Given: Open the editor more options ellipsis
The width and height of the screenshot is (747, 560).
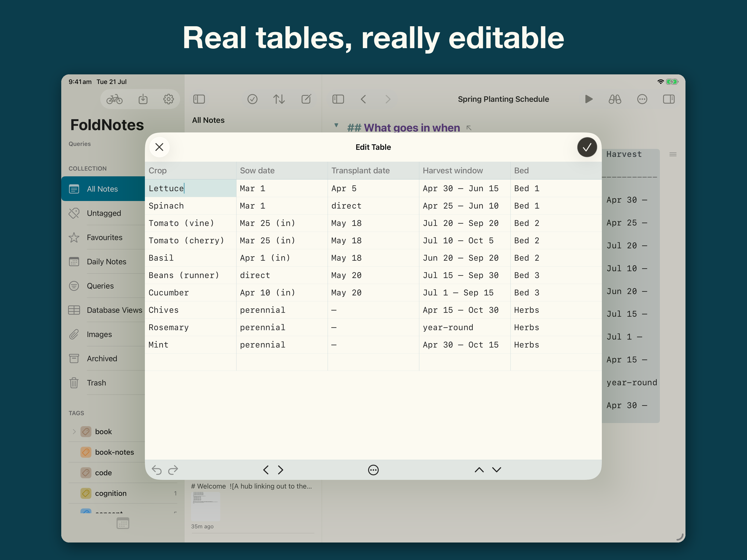Looking at the screenshot, I should tap(642, 99).
